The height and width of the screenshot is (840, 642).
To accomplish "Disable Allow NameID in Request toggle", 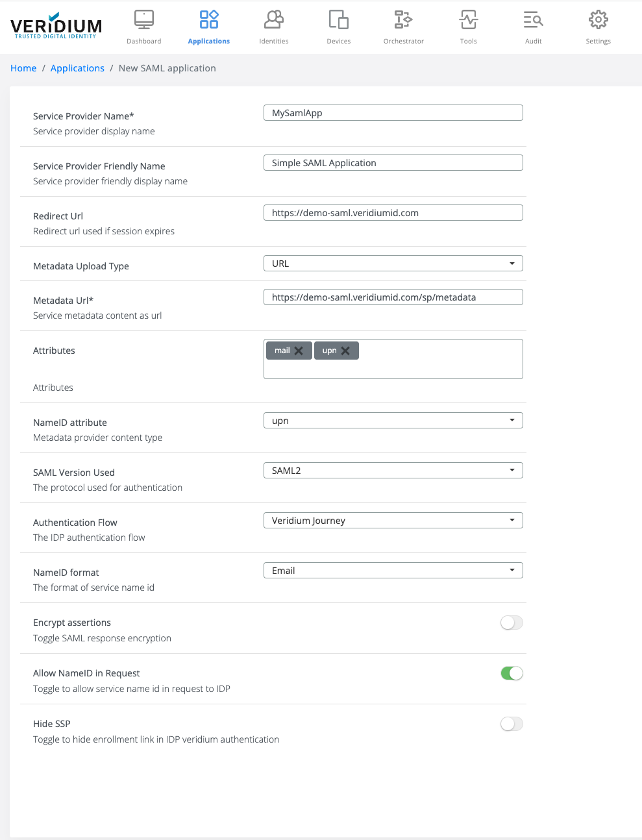I will click(x=512, y=673).
